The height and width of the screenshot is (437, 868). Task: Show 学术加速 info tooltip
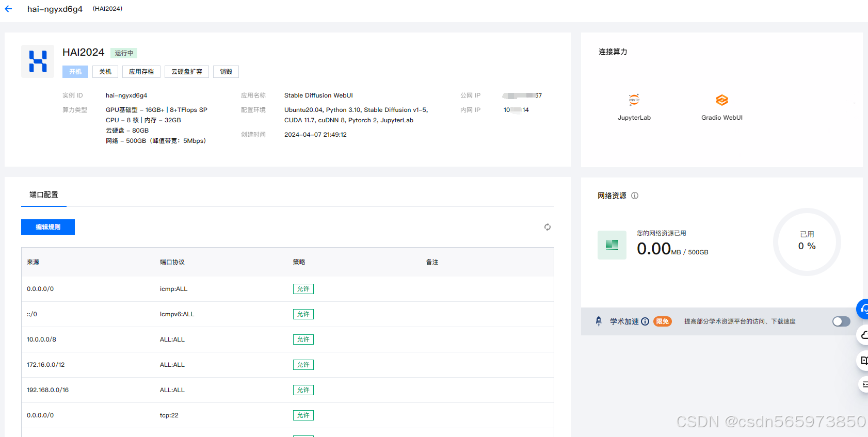pyautogui.click(x=645, y=321)
